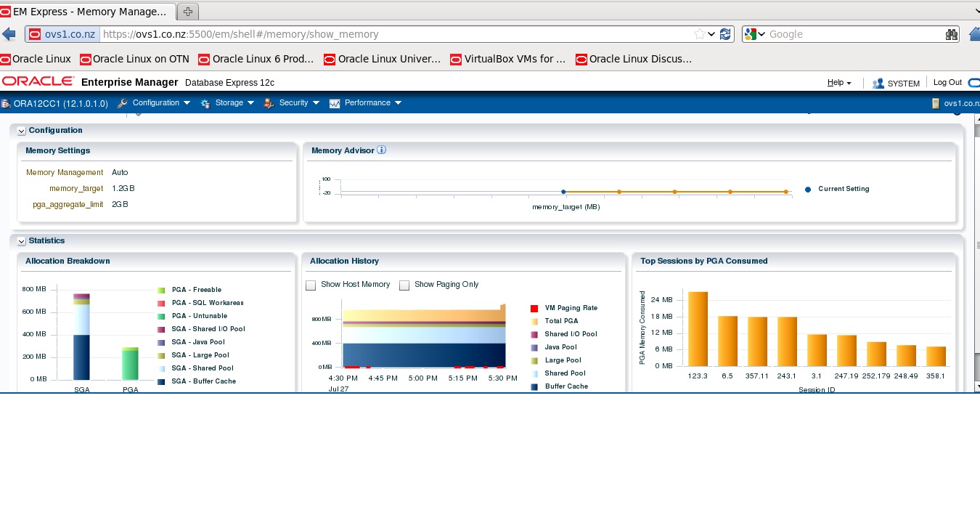Collapse the Statistics section
Viewport: 980px width, 507px height.
21,240
